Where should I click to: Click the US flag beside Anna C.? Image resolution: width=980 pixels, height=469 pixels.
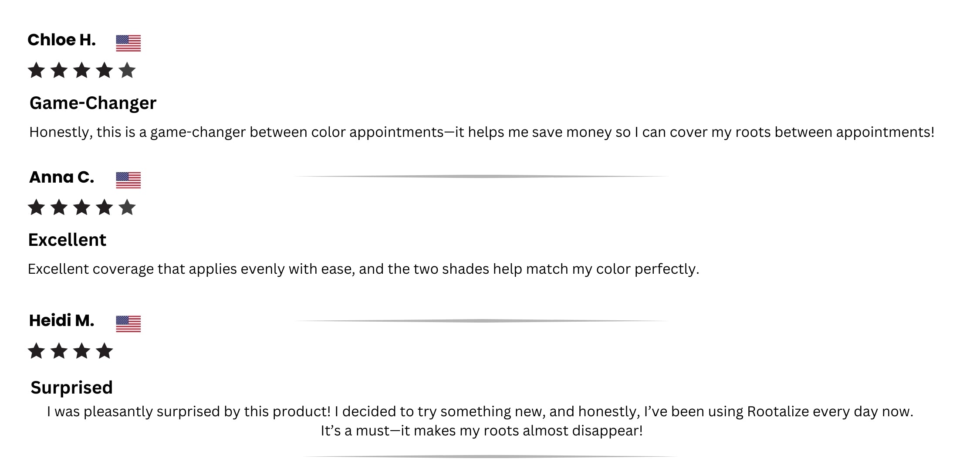128,180
